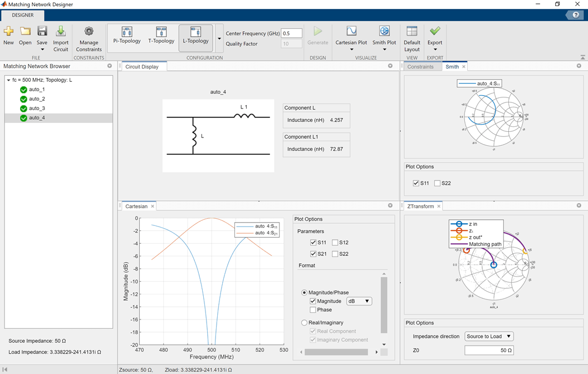Click the Quality Factor field
Screen dimensions: 588x374
pyautogui.click(x=291, y=43)
